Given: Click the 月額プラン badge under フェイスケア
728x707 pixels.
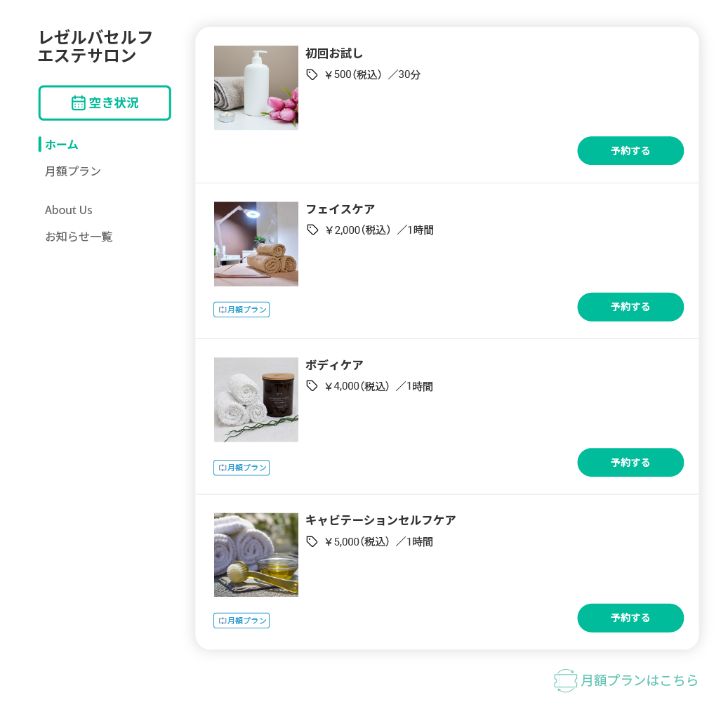Looking at the screenshot, I should (x=241, y=310).
